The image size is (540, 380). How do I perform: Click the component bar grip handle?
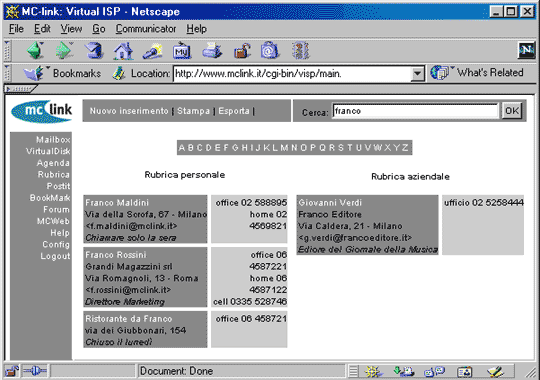tap(353, 371)
